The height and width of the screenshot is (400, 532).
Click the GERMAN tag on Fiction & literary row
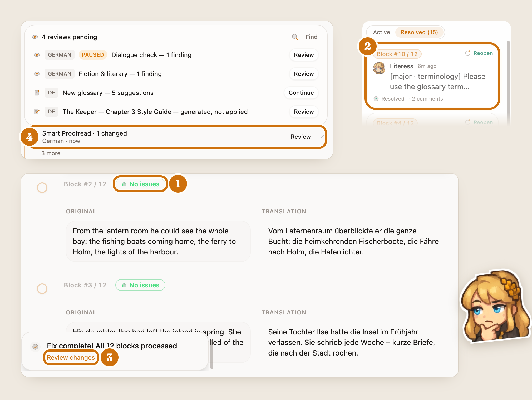[60, 74]
